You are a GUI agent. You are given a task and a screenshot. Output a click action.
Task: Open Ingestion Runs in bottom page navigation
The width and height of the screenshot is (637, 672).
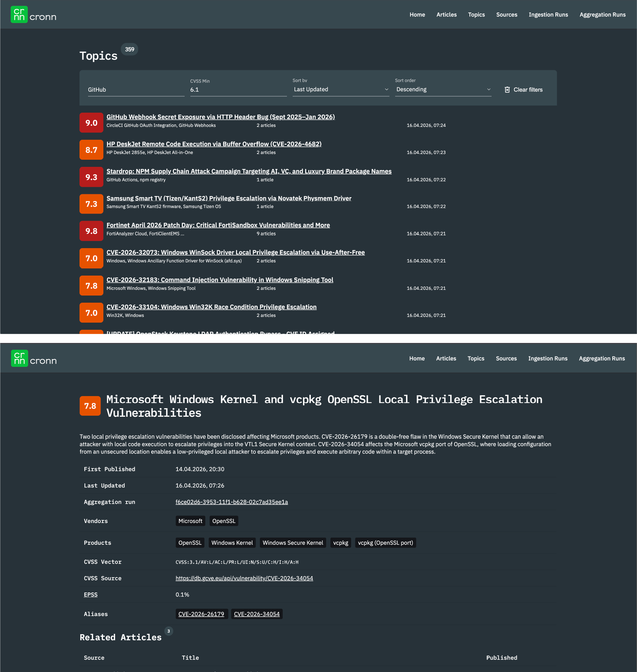548,358
